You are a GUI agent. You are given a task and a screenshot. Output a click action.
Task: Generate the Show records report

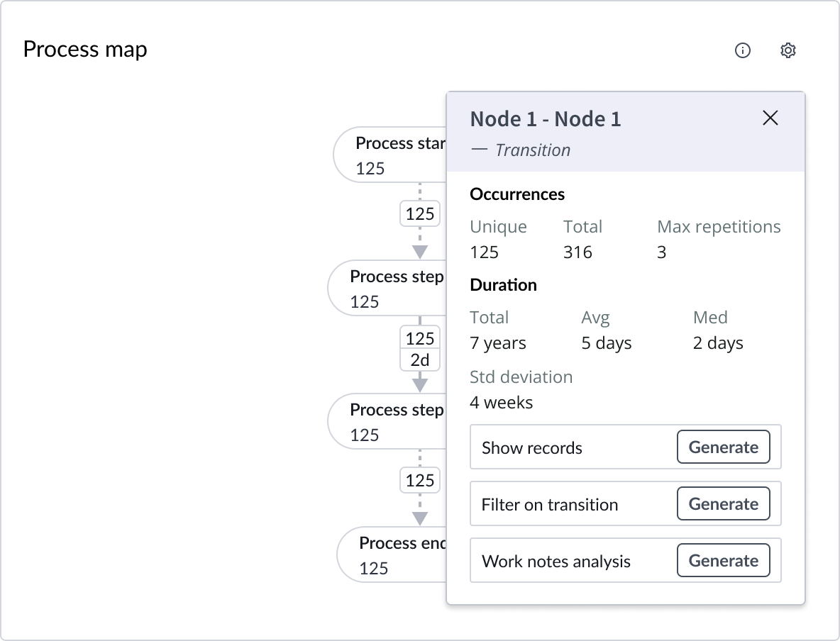pos(723,447)
